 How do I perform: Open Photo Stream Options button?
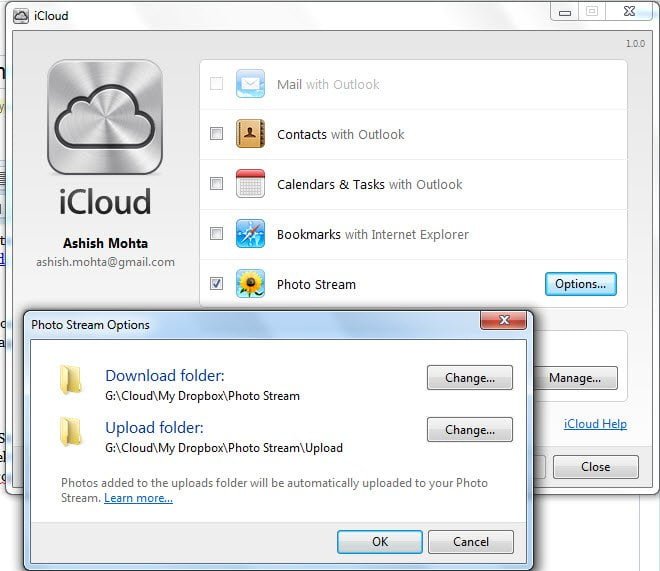[581, 284]
